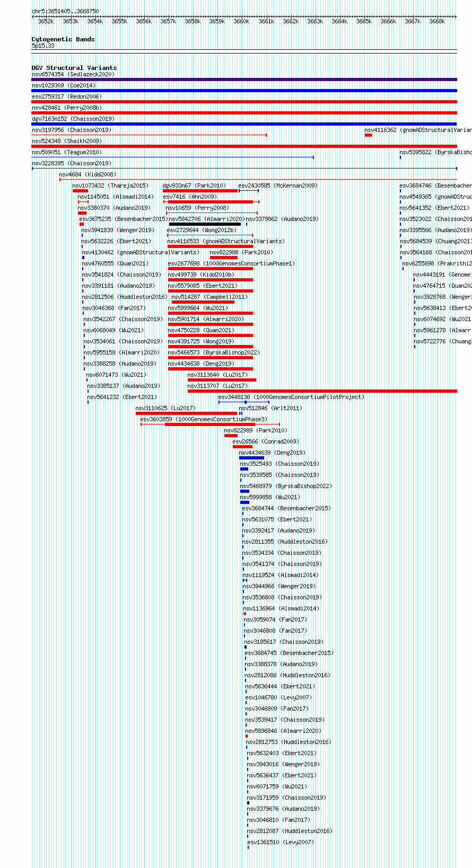
Task: Open nsv6255898 (Prakrithi) variant
Action: point(437,263)
